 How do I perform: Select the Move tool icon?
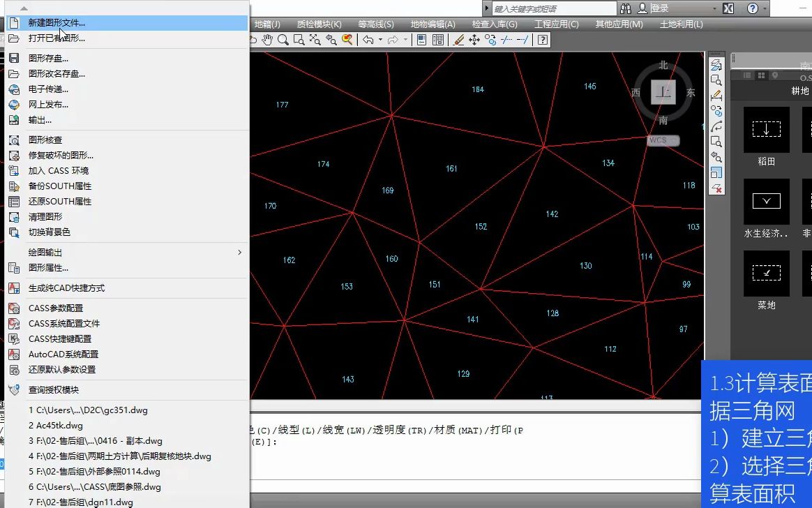473,40
